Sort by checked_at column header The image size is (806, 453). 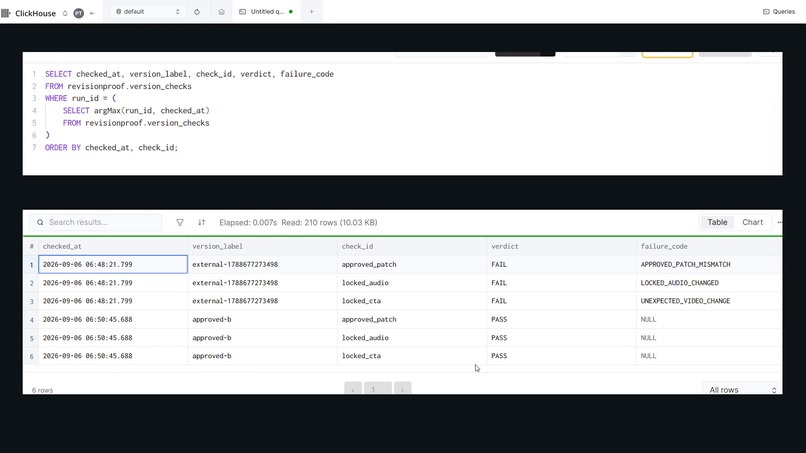point(113,246)
